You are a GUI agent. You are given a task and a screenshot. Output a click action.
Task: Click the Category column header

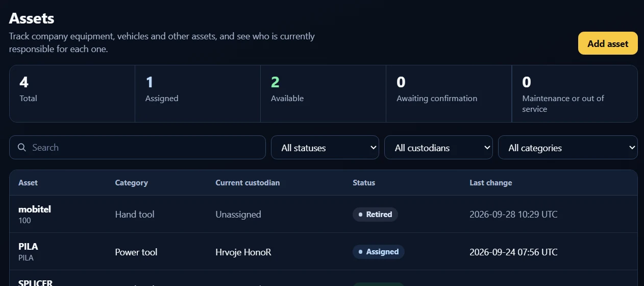(x=132, y=183)
